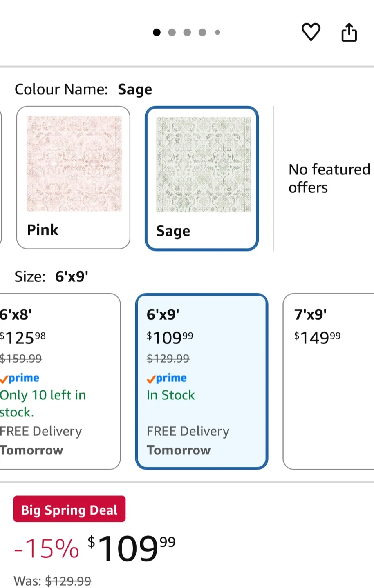Choose the Pink colour swatch

74,177
